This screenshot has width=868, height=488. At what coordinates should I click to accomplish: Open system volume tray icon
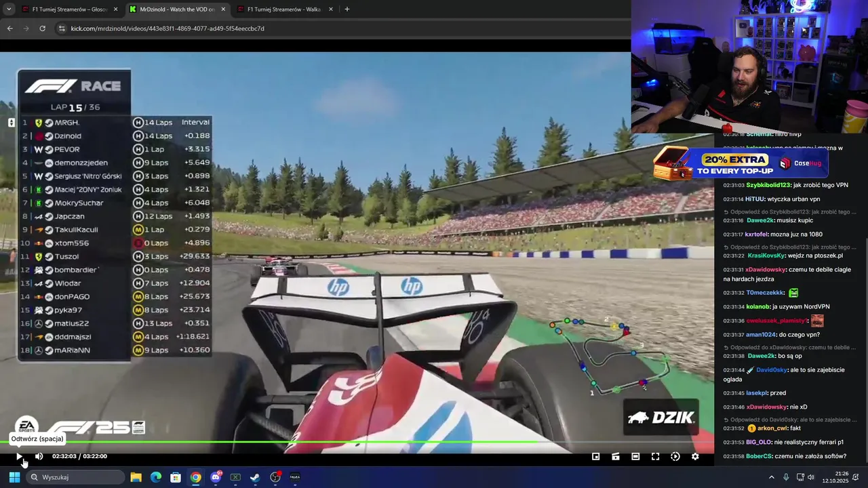[811, 477]
